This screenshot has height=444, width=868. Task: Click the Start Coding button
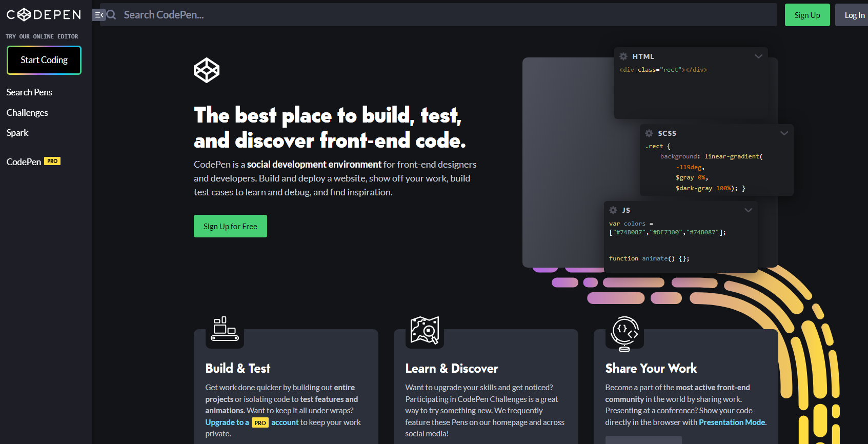(x=44, y=60)
